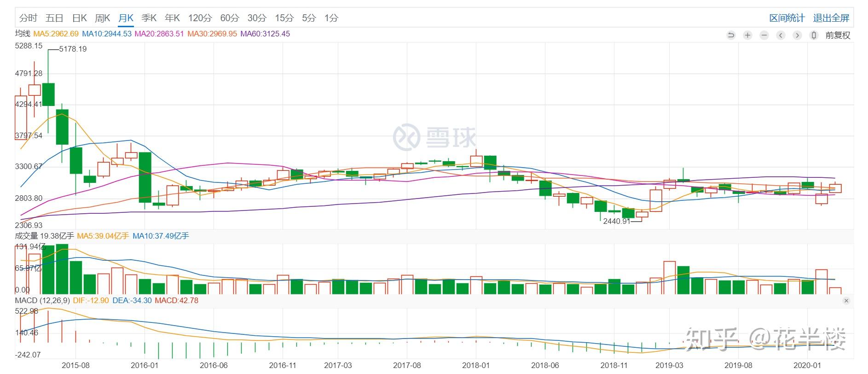Click the MA20:2863.51 moving average label

(x=159, y=34)
